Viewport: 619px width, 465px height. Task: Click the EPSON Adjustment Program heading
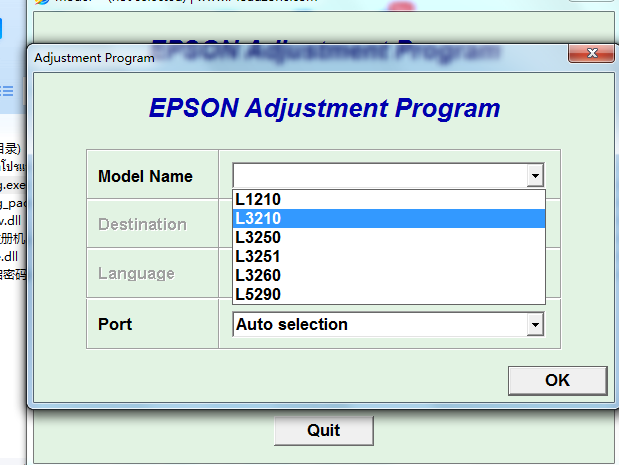pos(325,108)
